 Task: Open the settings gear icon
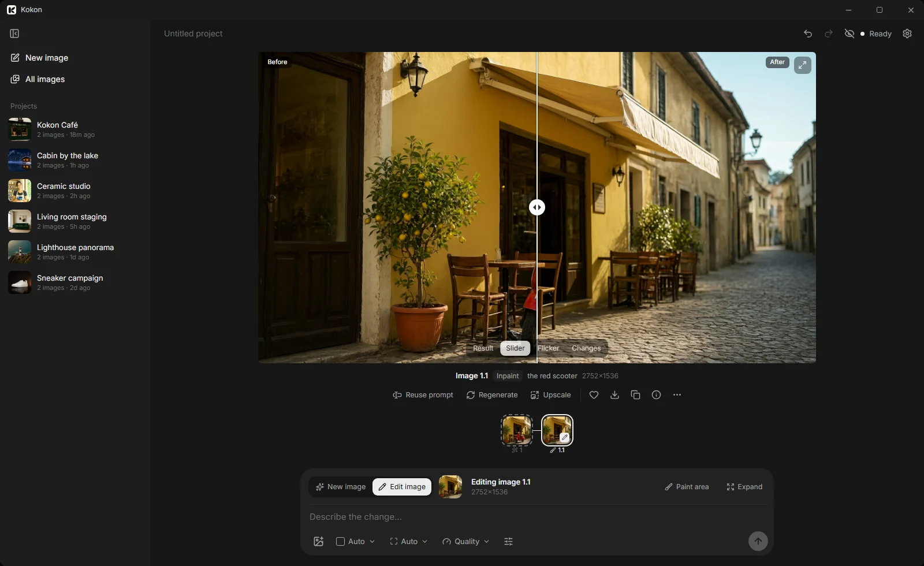pos(907,33)
